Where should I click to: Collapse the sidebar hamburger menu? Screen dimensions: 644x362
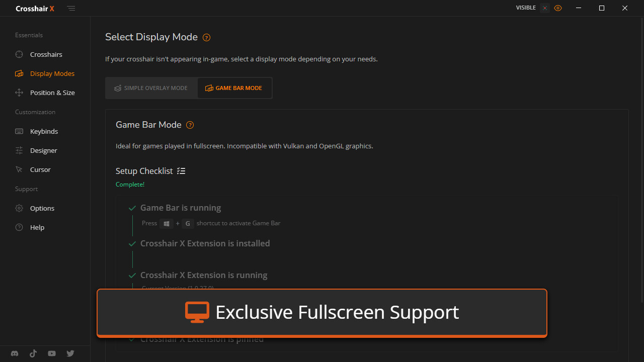[x=71, y=9]
